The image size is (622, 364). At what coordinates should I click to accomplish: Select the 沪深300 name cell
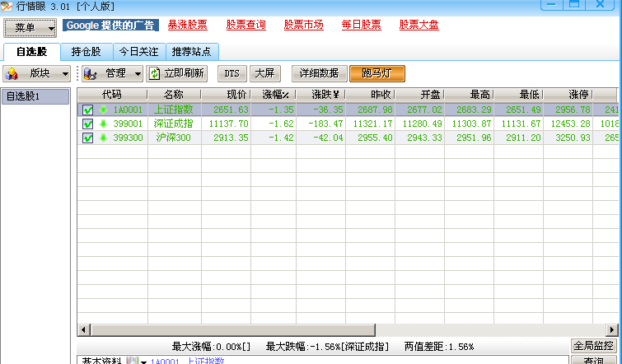click(173, 138)
